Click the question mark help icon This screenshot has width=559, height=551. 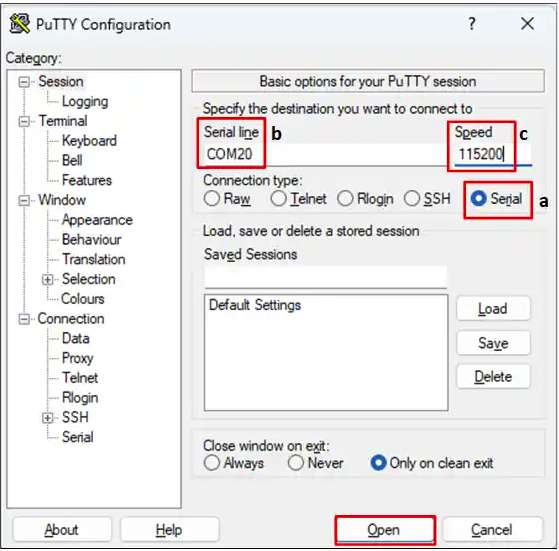(x=472, y=24)
